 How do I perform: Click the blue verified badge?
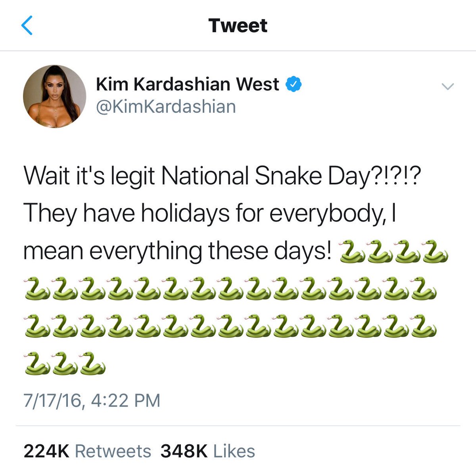(x=294, y=84)
